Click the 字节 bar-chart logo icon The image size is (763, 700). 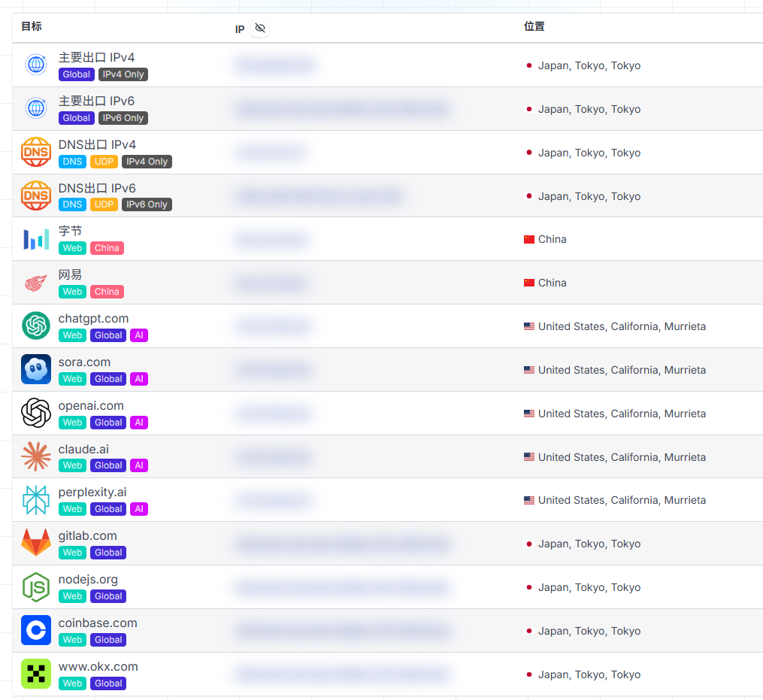click(36, 239)
